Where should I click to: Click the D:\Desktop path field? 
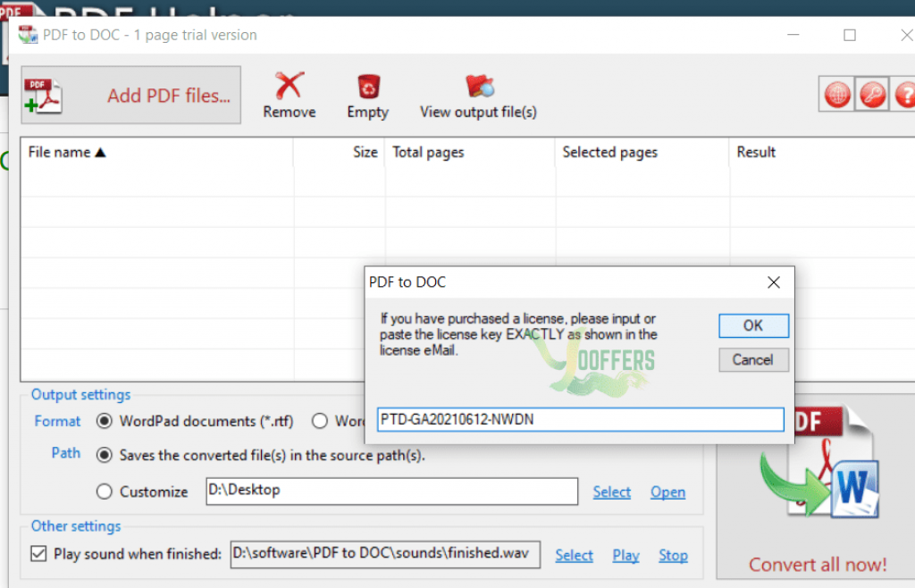pyautogui.click(x=392, y=491)
